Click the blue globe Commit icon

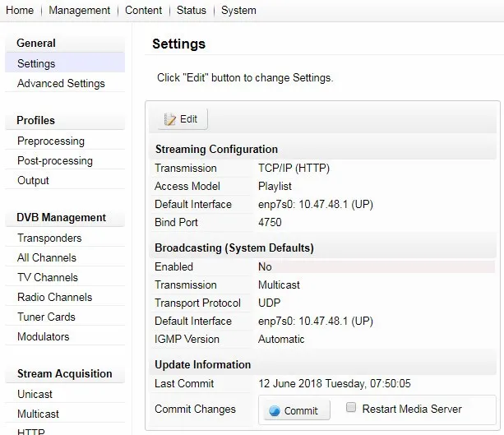[275, 411]
